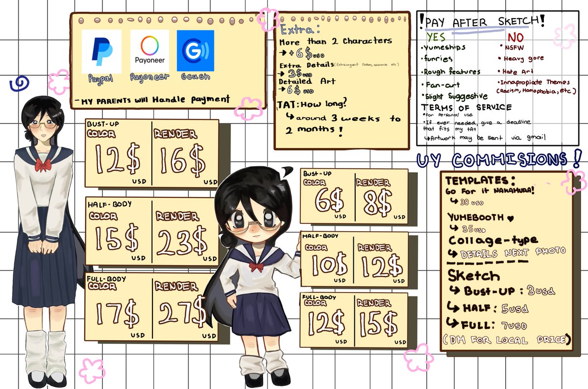This screenshot has width=588, height=389.
Task: Select the handwritten "Payoneer" label
Action: 149,77
